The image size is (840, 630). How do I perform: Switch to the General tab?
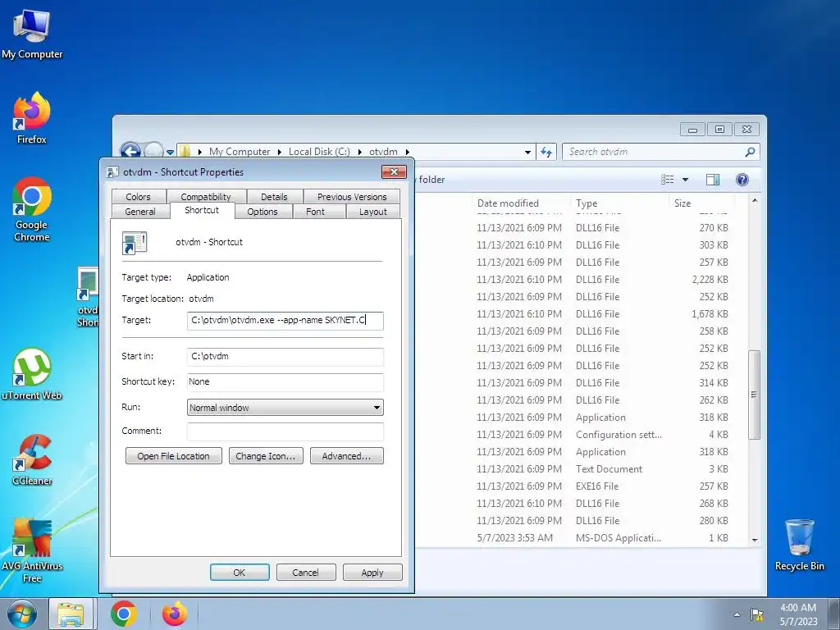[x=139, y=212]
